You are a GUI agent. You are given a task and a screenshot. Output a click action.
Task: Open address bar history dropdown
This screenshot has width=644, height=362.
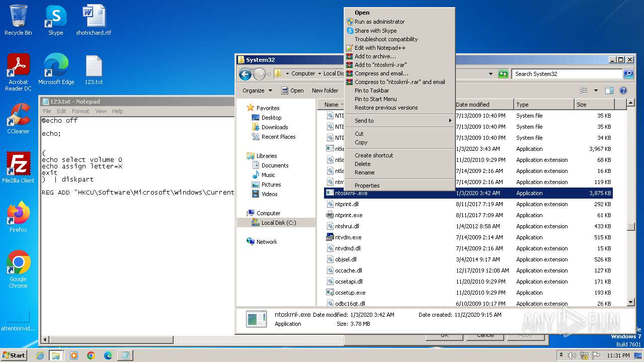click(491, 74)
